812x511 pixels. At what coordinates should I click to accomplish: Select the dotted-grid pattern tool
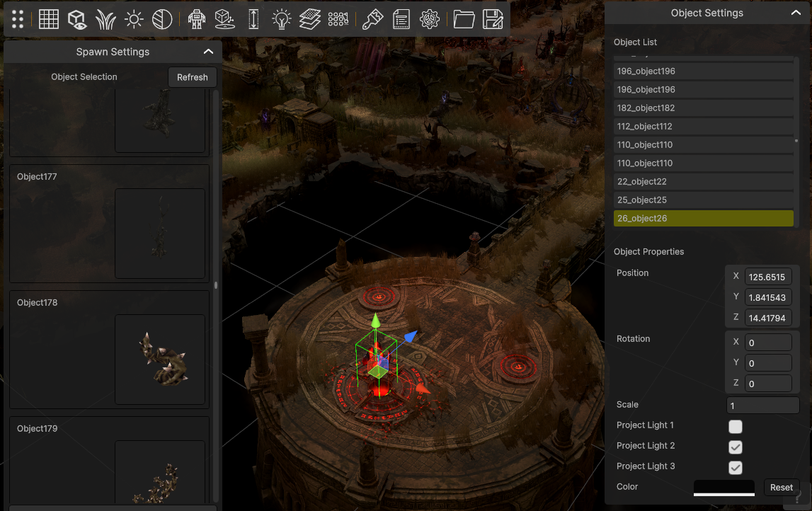(338, 20)
